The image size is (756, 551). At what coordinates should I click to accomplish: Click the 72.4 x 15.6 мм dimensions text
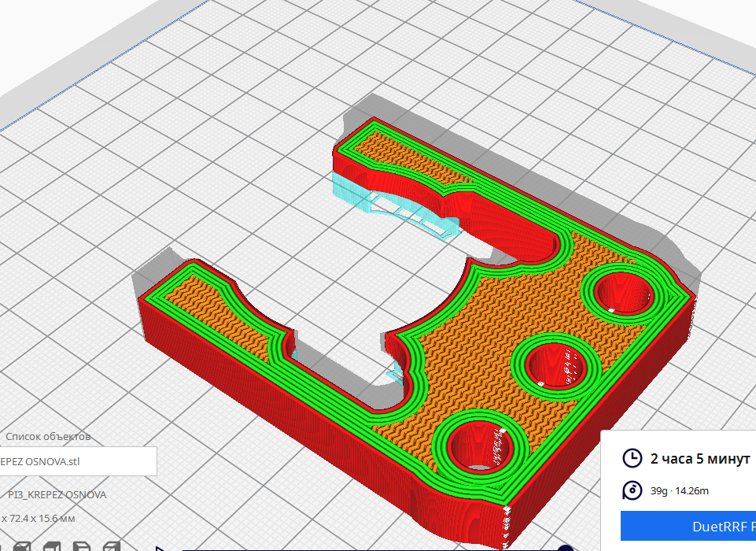pyautogui.click(x=38, y=519)
